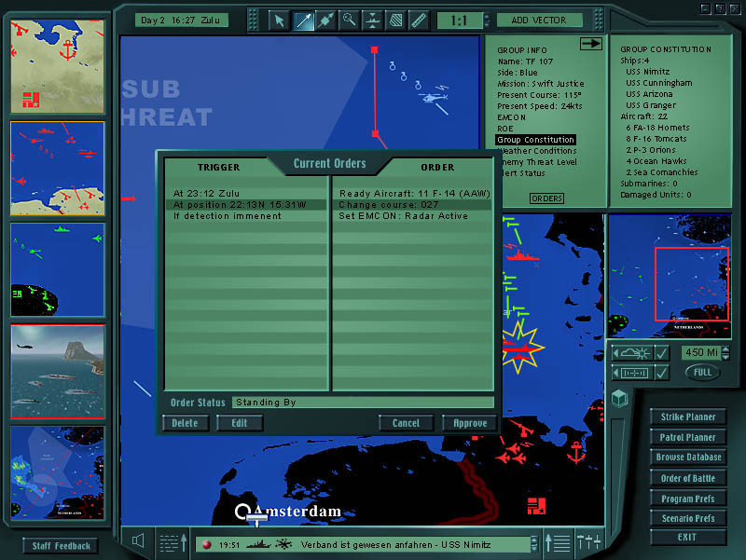Cancel the Current Orders dialog

(406, 423)
